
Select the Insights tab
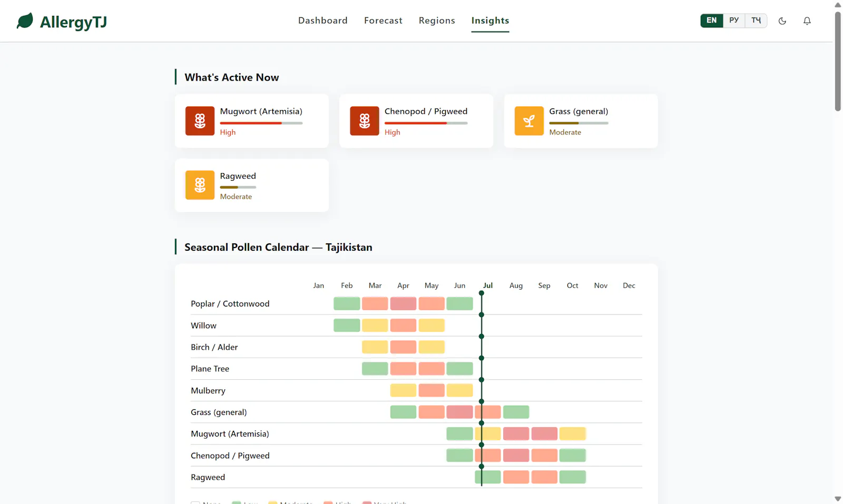[490, 21]
